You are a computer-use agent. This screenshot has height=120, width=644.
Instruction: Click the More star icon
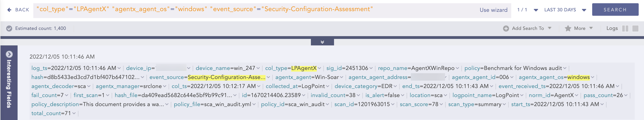coord(568,28)
